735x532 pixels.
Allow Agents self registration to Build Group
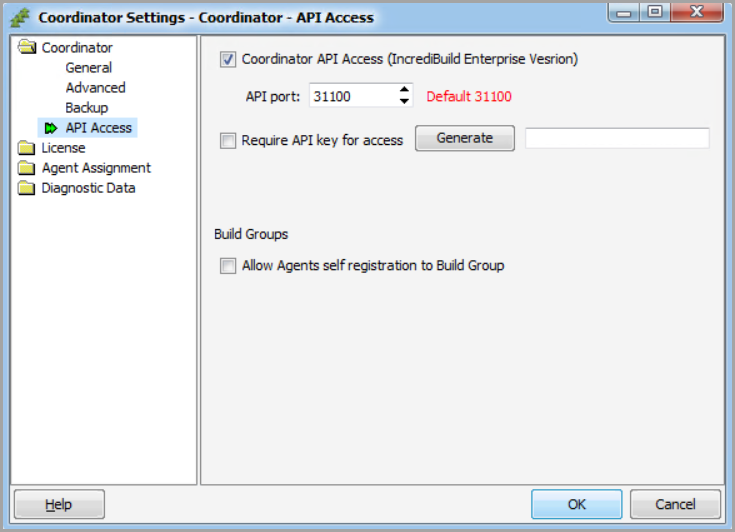[228, 266]
